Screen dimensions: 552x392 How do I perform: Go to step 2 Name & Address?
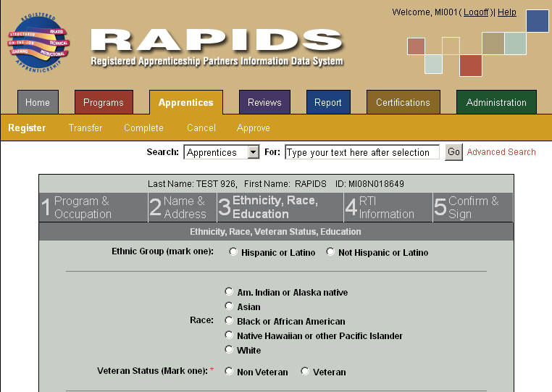tap(183, 207)
